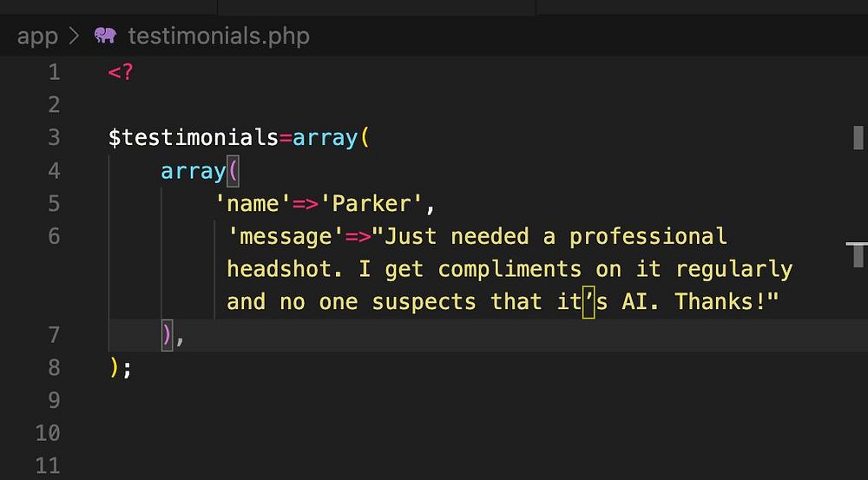The width and height of the screenshot is (868, 480).
Task: Click the highlighted apostrophe in it's
Action: pyautogui.click(x=589, y=302)
